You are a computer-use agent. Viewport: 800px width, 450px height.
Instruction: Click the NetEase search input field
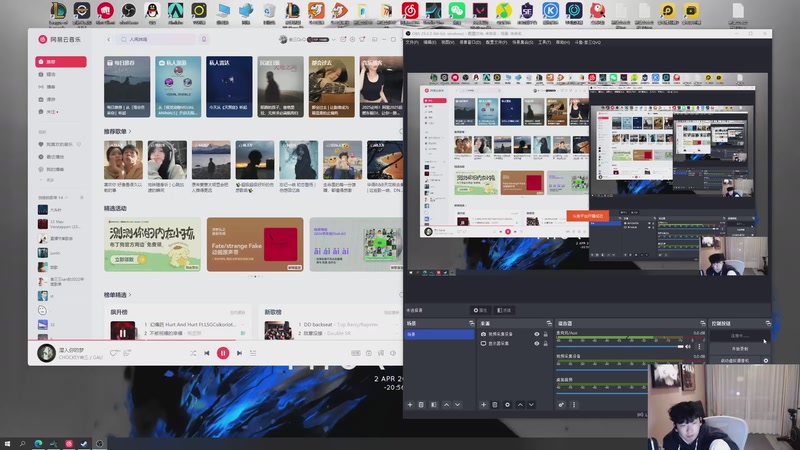coord(156,39)
